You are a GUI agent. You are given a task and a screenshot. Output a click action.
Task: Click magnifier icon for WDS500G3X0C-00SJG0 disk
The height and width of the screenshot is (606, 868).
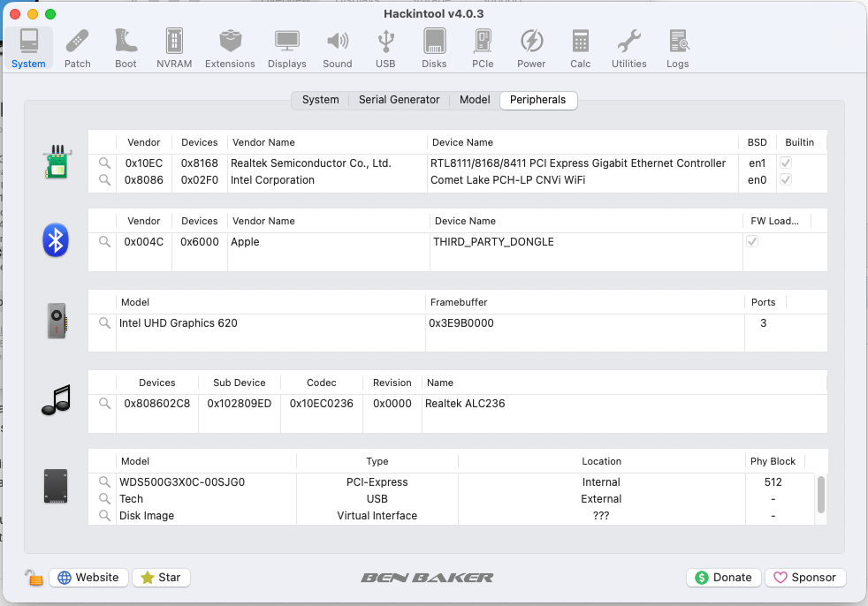click(104, 482)
